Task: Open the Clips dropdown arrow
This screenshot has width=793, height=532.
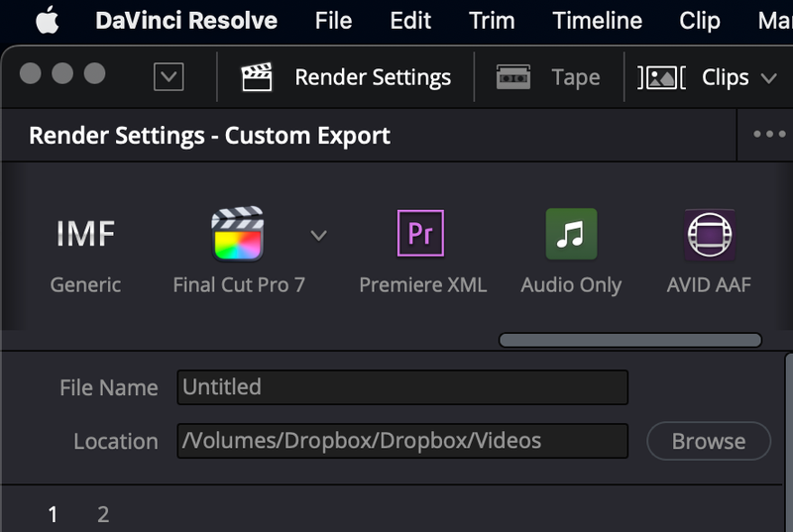Action: tap(768, 77)
